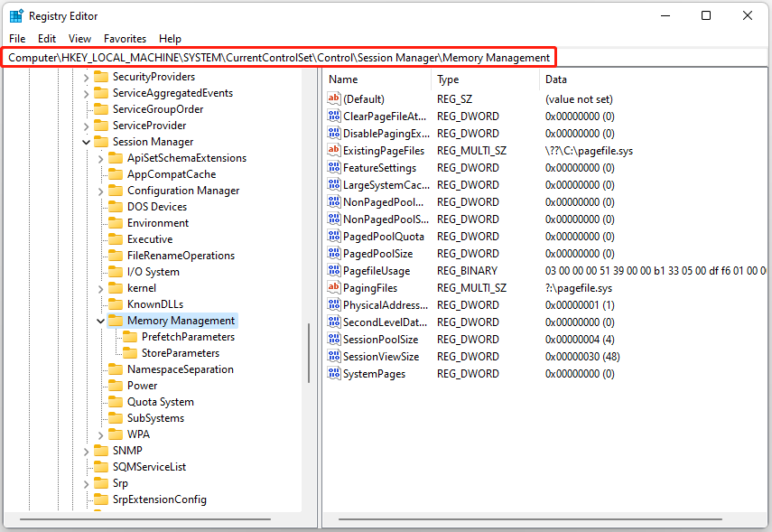Viewport: 772px width, 532px height.
Task: Select the Executive folder icon
Action: 116,239
